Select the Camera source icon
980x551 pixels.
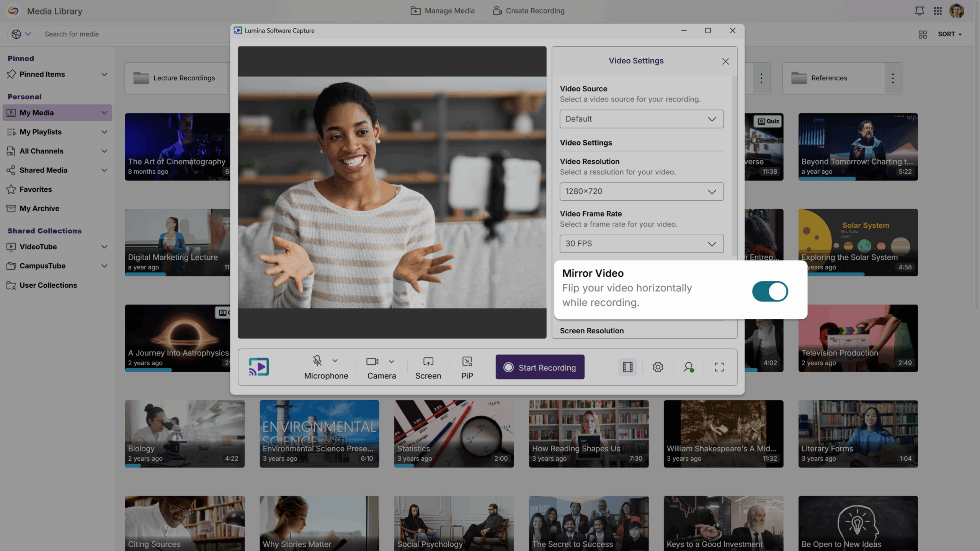371,361
